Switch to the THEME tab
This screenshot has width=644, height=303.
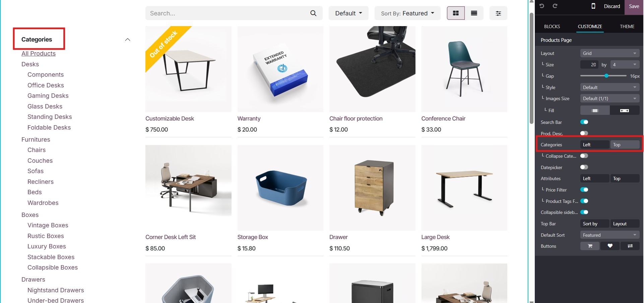coord(627,26)
